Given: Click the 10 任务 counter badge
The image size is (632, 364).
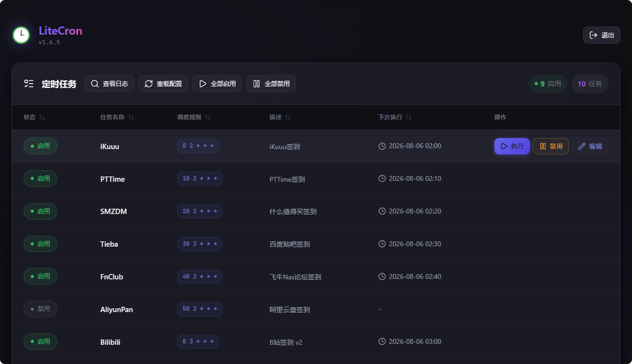Looking at the screenshot, I should point(590,84).
